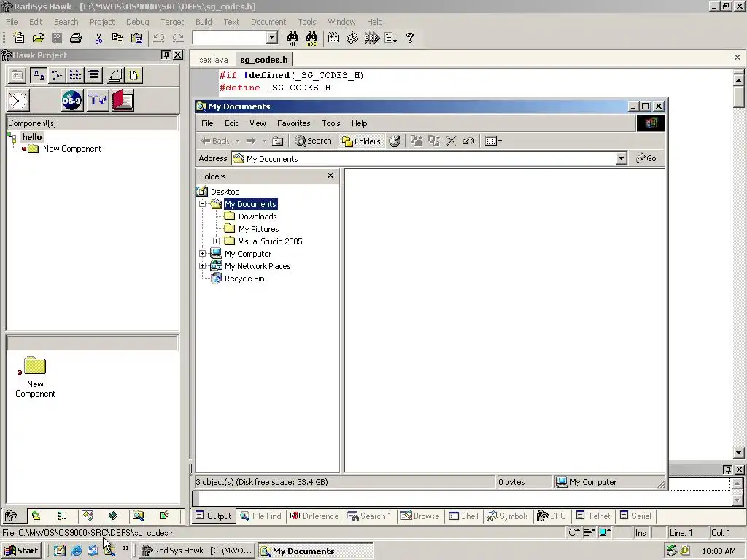The width and height of the screenshot is (747, 560).
Task: Click the Move To icon in My Documents toolbar
Action: (417, 141)
